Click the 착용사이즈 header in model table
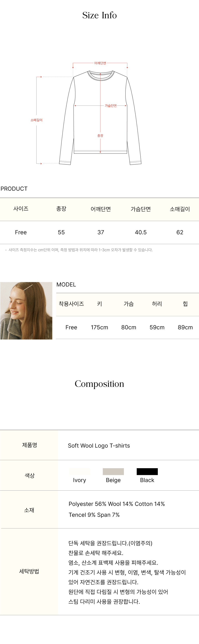199x644 pixels. pyautogui.click(x=71, y=304)
